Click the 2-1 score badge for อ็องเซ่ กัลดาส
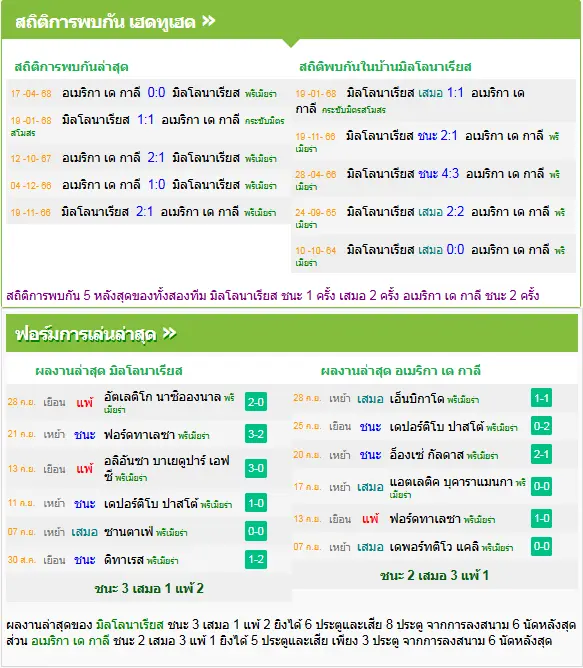The height and width of the screenshot is (668, 583). click(541, 454)
